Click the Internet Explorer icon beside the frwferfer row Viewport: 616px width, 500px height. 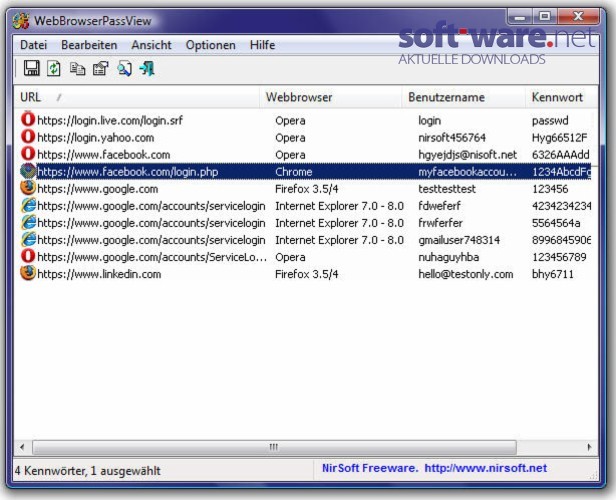tap(28, 222)
